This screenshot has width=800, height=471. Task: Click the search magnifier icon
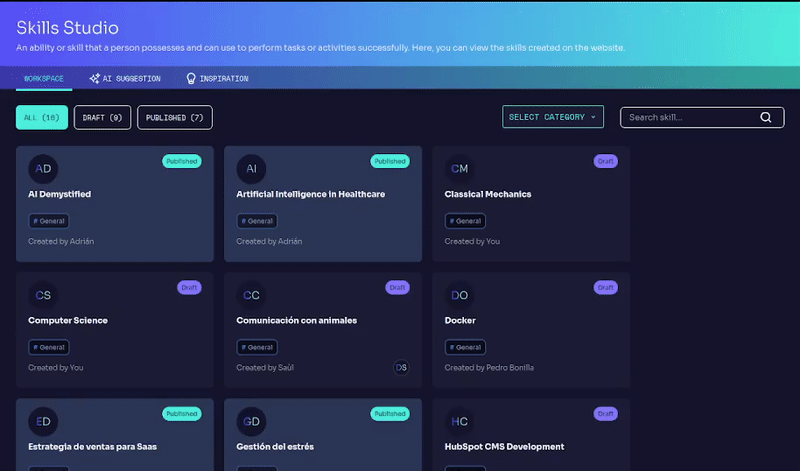(766, 117)
